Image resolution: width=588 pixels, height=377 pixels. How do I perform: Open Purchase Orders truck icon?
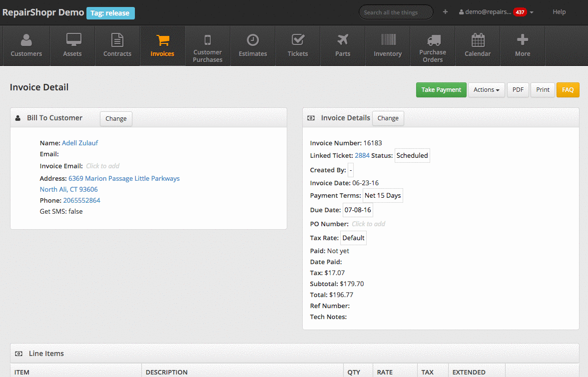433,40
